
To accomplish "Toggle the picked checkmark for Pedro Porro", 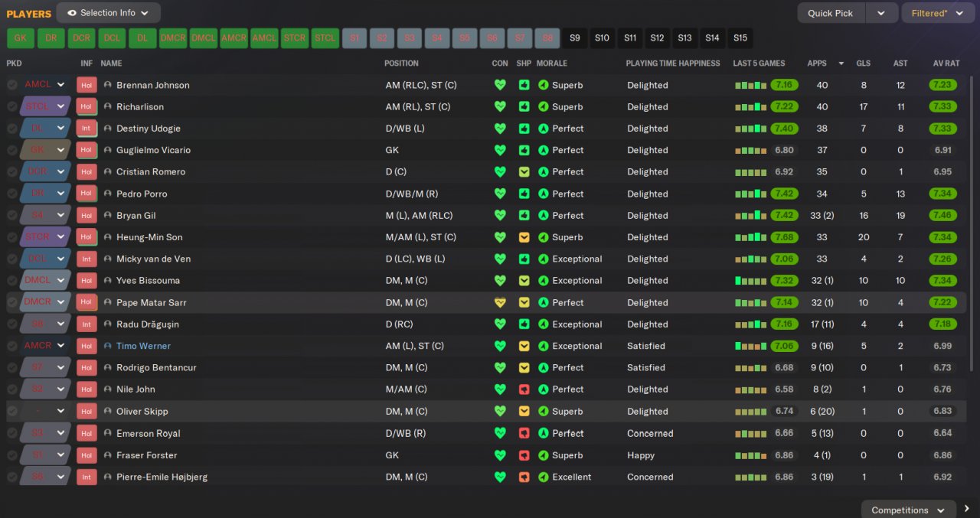I will click(12, 194).
